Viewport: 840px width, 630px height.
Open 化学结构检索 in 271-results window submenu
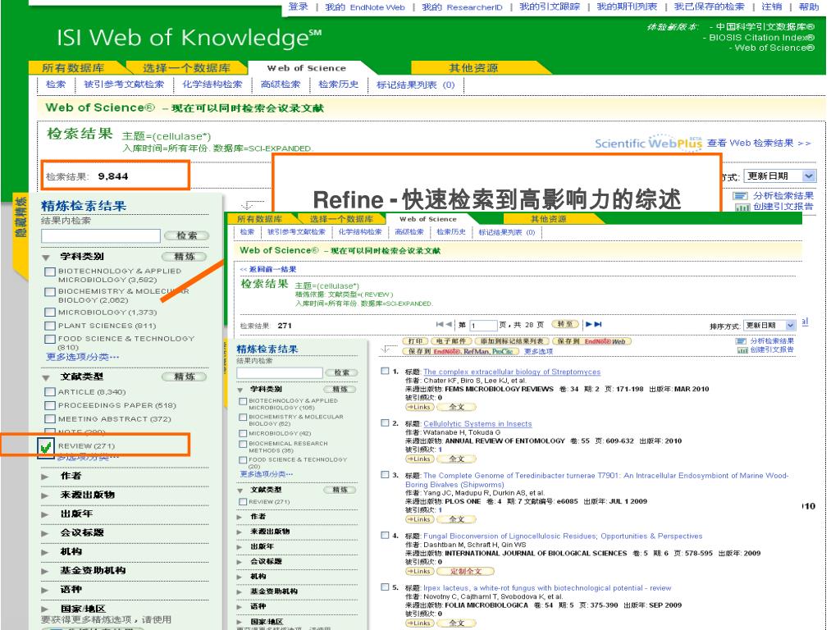(x=360, y=232)
